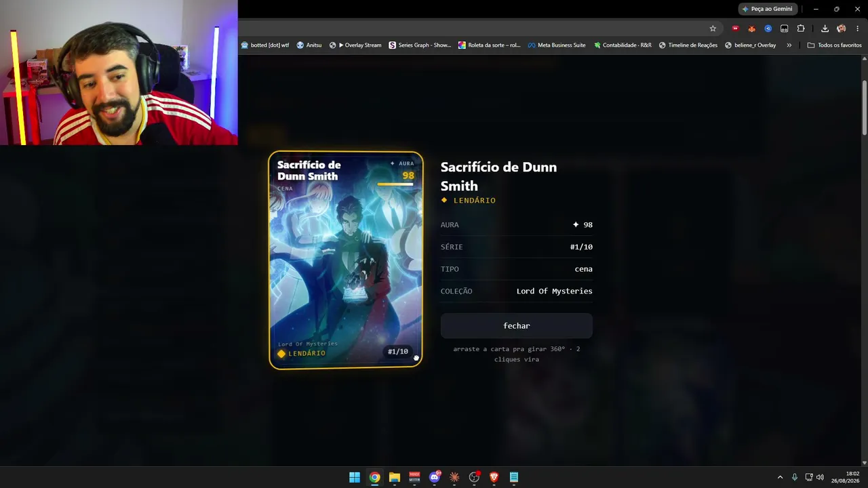
Task: Click the LENDÁRIO label on the card
Action: coord(302,353)
